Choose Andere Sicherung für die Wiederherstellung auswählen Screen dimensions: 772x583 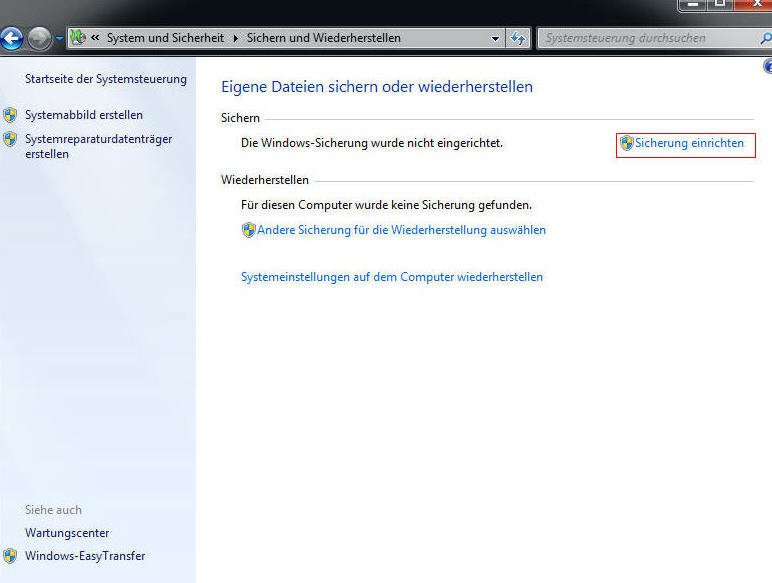401,230
